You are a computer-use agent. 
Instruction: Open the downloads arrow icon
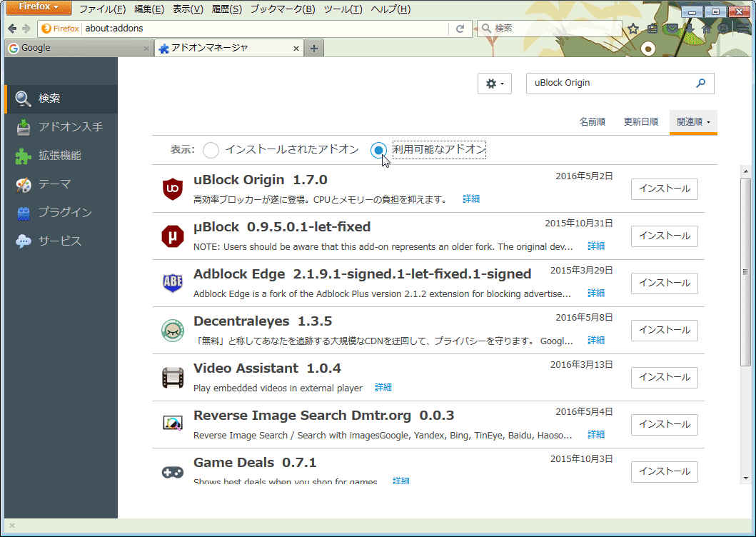(x=690, y=29)
